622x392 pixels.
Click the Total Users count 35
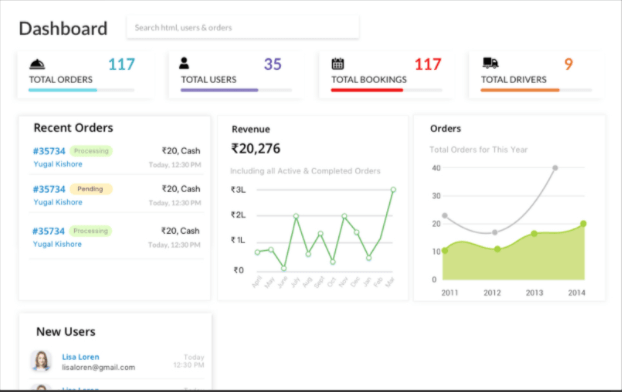point(273,64)
